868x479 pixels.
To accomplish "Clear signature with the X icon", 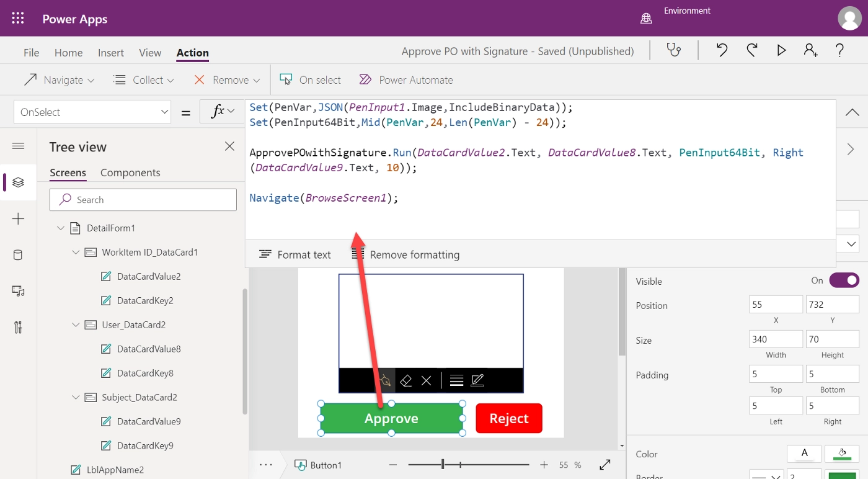I will click(x=426, y=380).
